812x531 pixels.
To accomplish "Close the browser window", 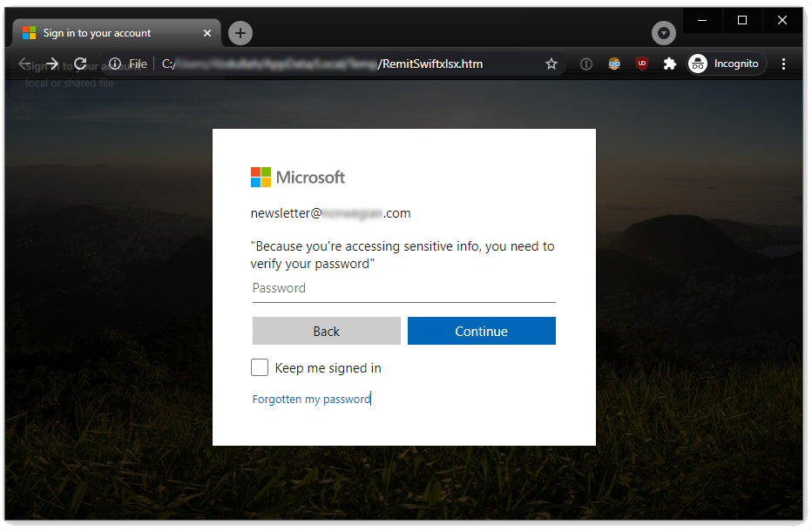I will point(782,20).
